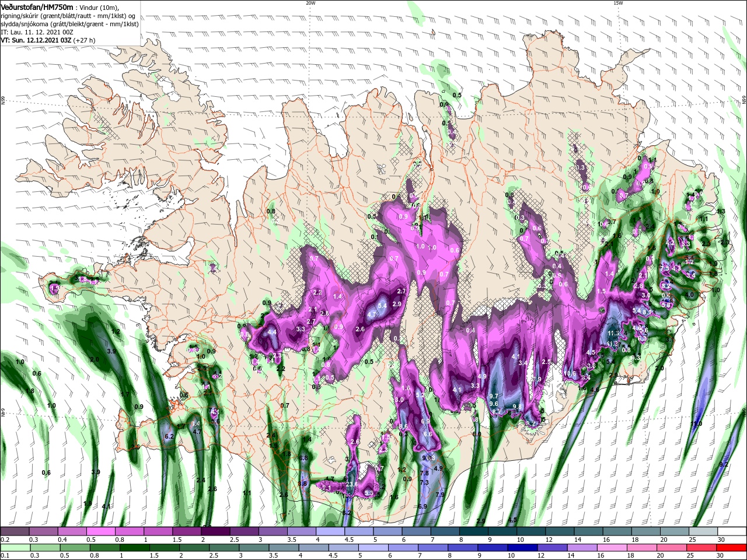Click the 'rigning/skúrir' legend description line
Image resolution: width=747 pixels, height=560 pixels.
pos(69,16)
